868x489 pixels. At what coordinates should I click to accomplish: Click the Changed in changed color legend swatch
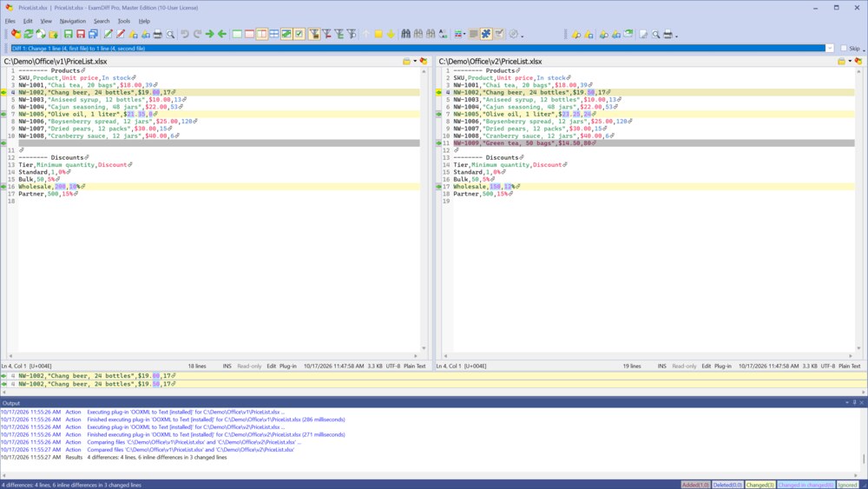pos(806,485)
